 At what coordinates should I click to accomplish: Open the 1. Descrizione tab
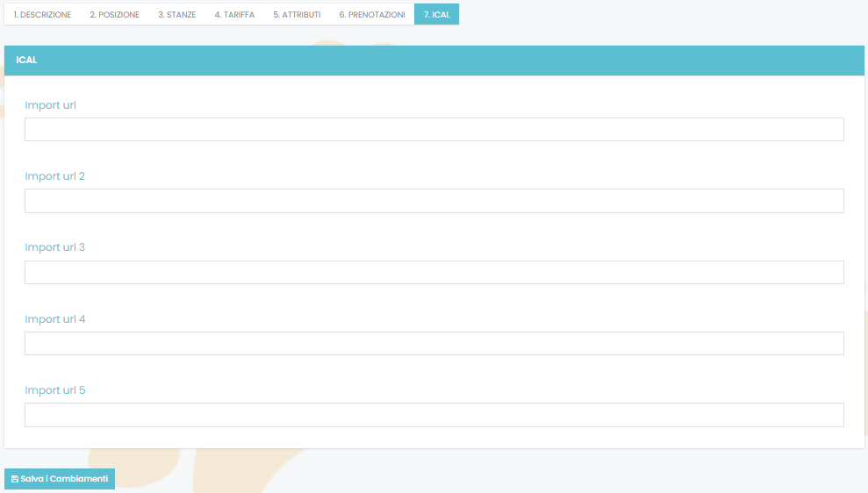(x=42, y=15)
